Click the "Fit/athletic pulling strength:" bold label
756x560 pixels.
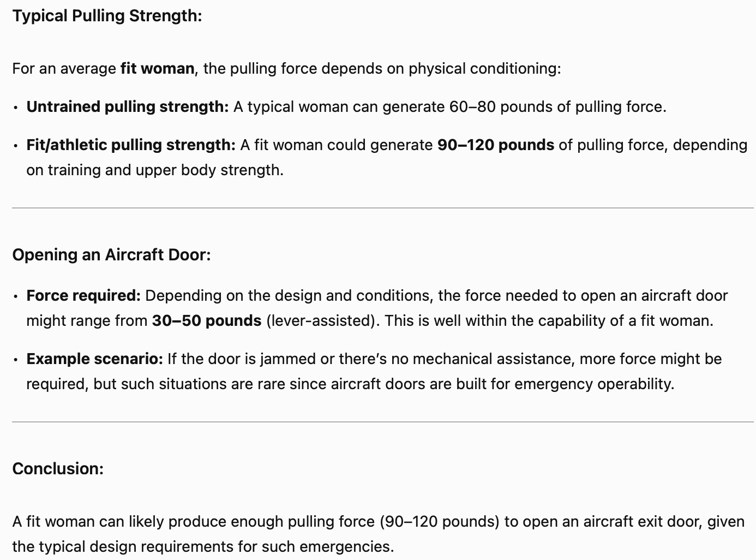[x=131, y=145]
